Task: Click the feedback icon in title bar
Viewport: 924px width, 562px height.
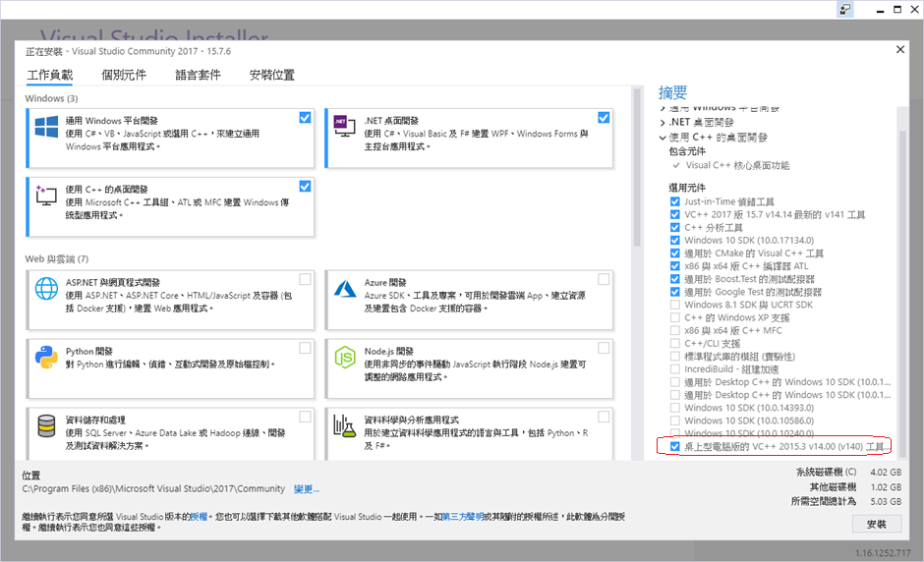Action: [845, 10]
